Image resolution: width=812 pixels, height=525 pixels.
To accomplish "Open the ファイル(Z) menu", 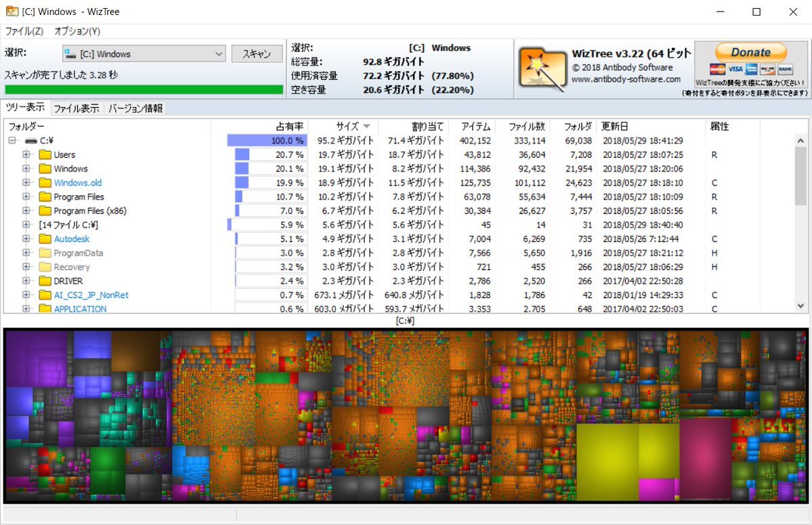I will (24, 31).
